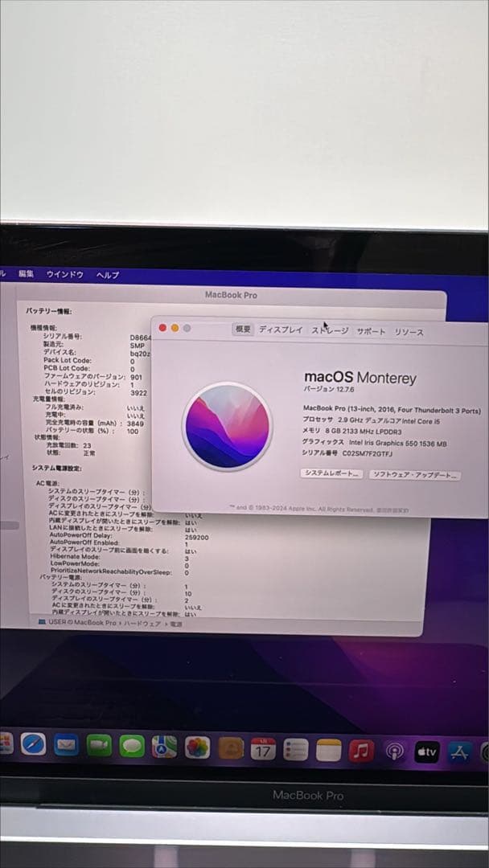Click the グラフィックス Intel Iris Graphics 550 line
Screen dimensions: 489x868
pos(374,442)
